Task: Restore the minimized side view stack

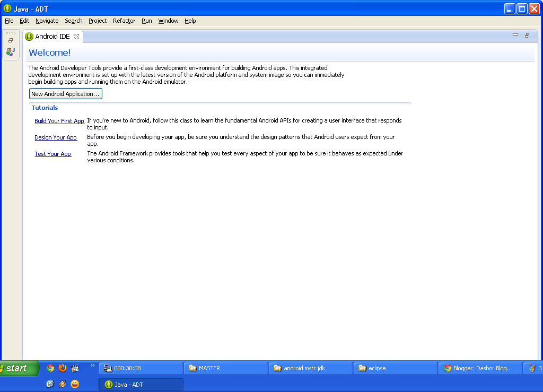Action: pyautogui.click(x=11, y=40)
